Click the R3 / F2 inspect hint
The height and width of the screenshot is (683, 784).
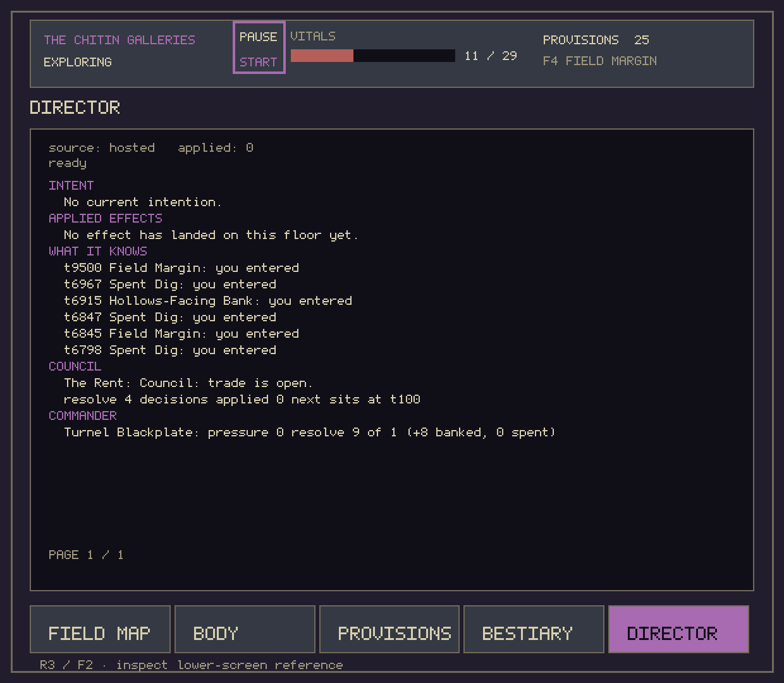(x=191, y=665)
